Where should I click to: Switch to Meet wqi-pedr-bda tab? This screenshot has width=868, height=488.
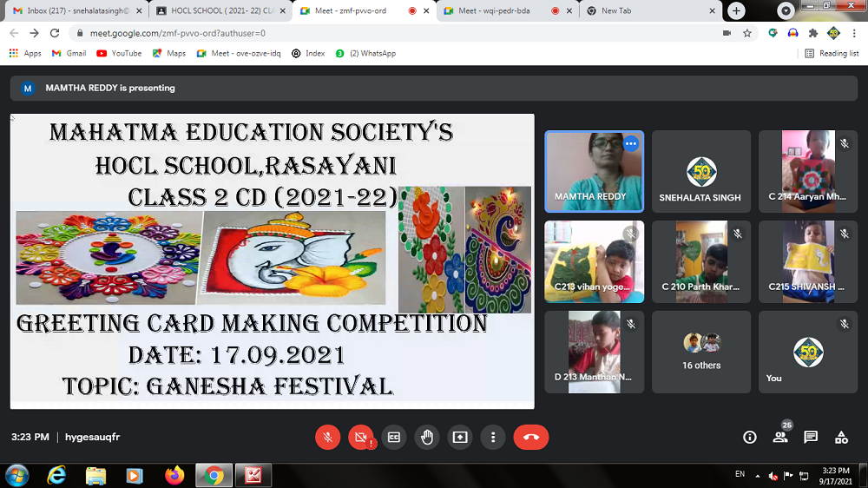tap(495, 10)
